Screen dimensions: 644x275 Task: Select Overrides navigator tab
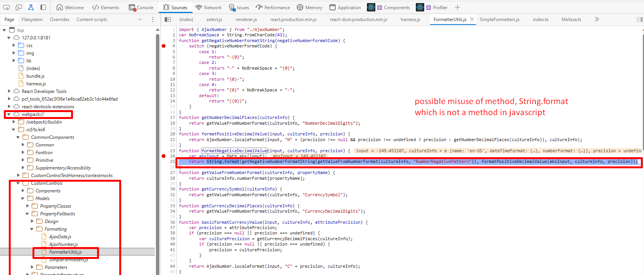coord(60,20)
